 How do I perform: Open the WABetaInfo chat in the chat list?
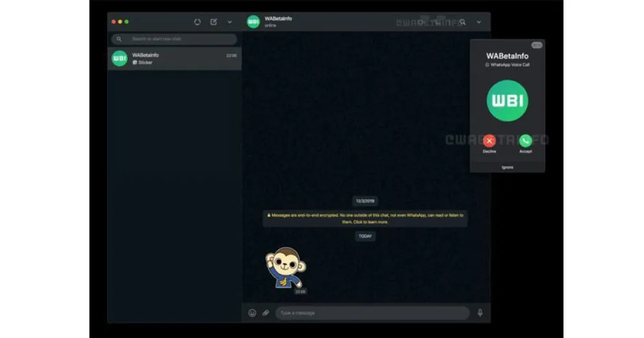[x=174, y=58]
